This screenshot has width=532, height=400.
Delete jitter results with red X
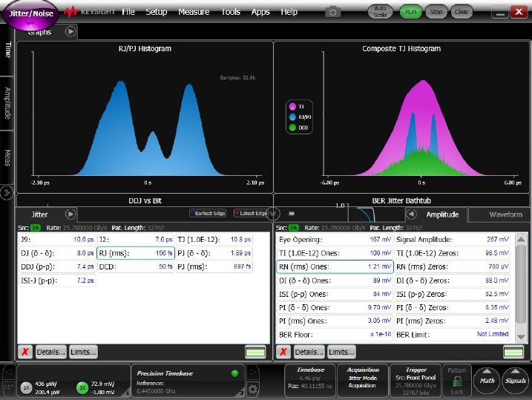pyautogui.click(x=25, y=353)
